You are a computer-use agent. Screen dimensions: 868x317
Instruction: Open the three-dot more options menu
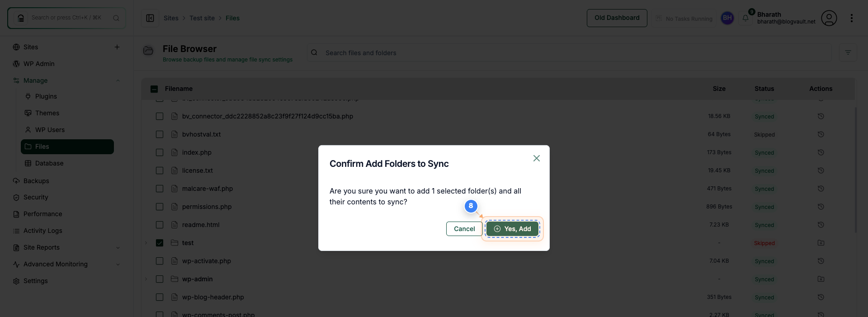click(x=852, y=18)
